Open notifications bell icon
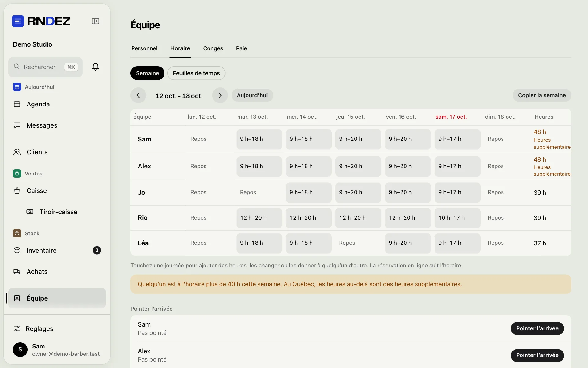This screenshot has width=588, height=368. pyautogui.click(x=96, y=67)
